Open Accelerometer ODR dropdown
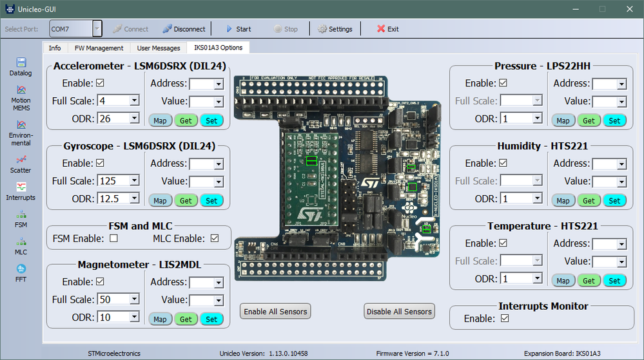 [134, 118]
